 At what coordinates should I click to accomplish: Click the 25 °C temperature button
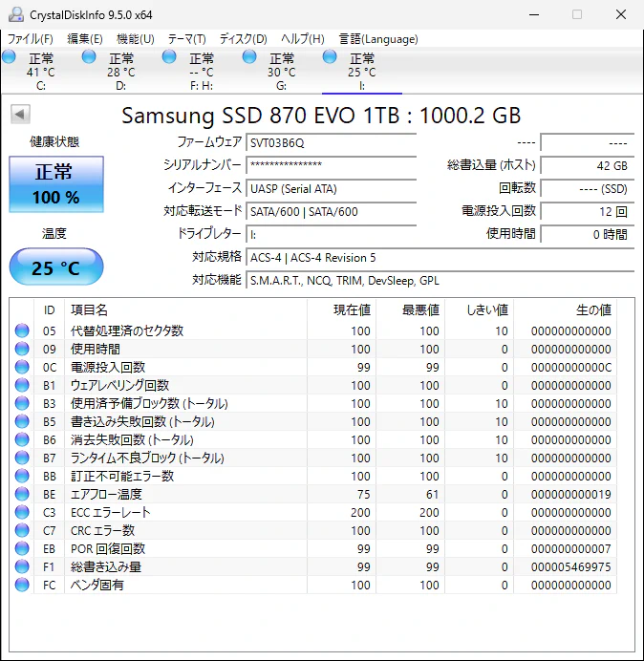[x=56, y=267]
